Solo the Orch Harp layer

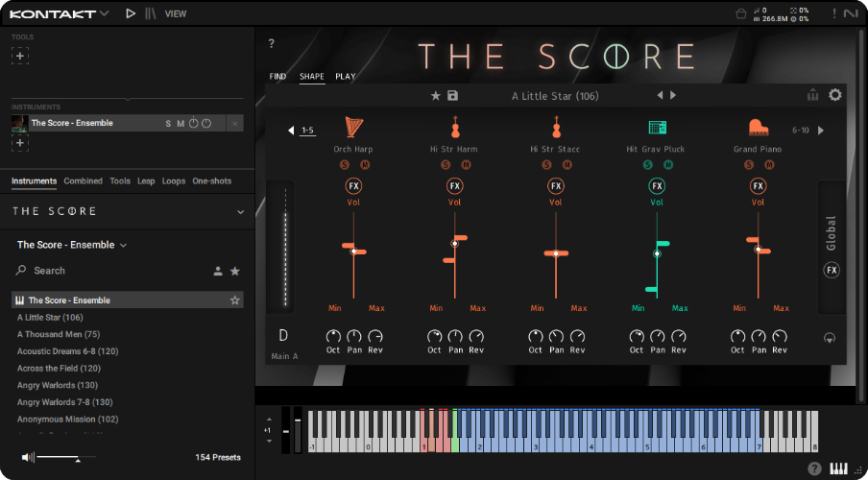pyautogui.click(x=344, y=165)
